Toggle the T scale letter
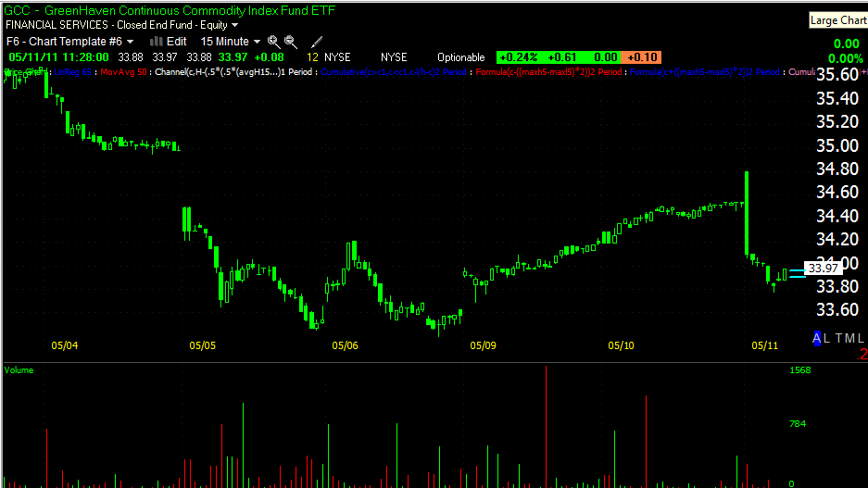This screenshot has height=488, width=868. click(838, 338)
